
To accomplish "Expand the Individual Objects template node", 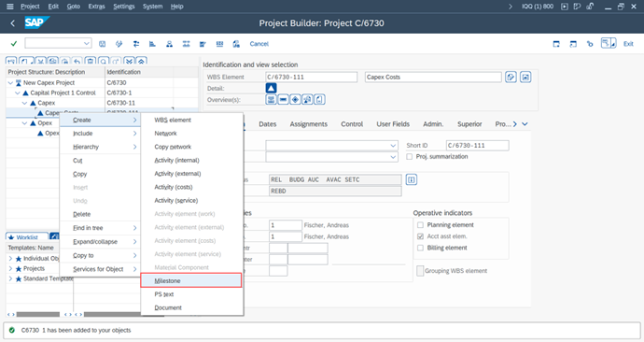I will pyautogui.click(x=10, y=259).
